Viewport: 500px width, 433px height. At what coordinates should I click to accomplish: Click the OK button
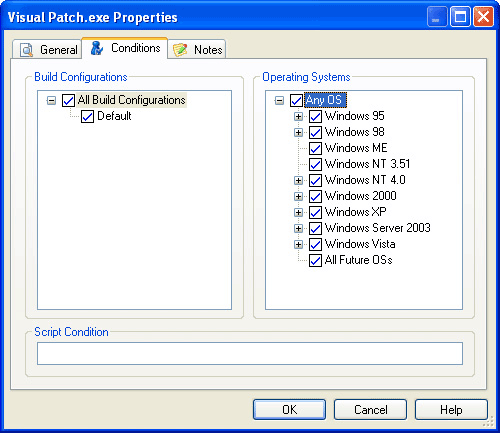click(x=289, y=410)
